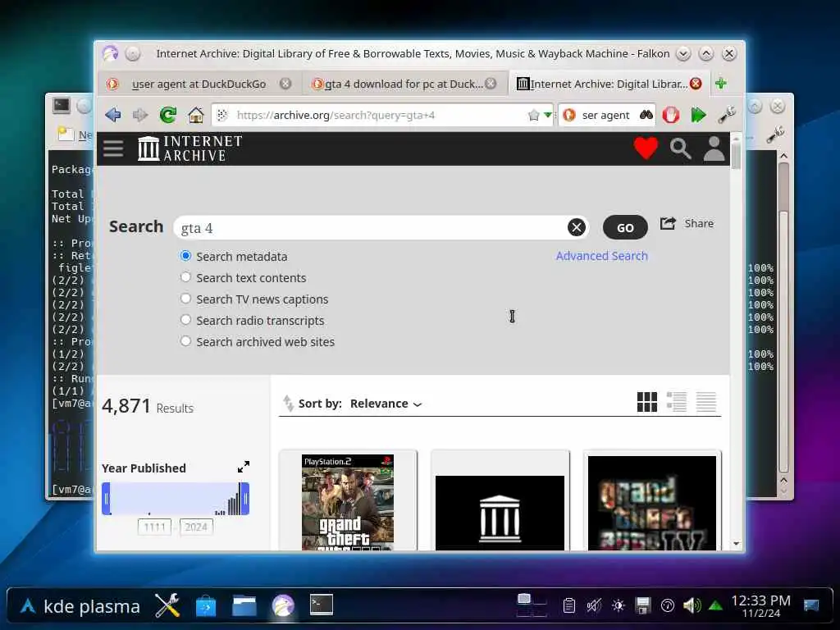
Task: Close the user agent tab
Action: [285, 84]
